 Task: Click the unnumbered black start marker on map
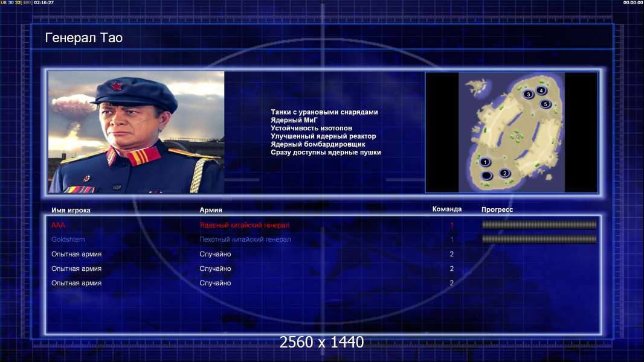(487, 176)
